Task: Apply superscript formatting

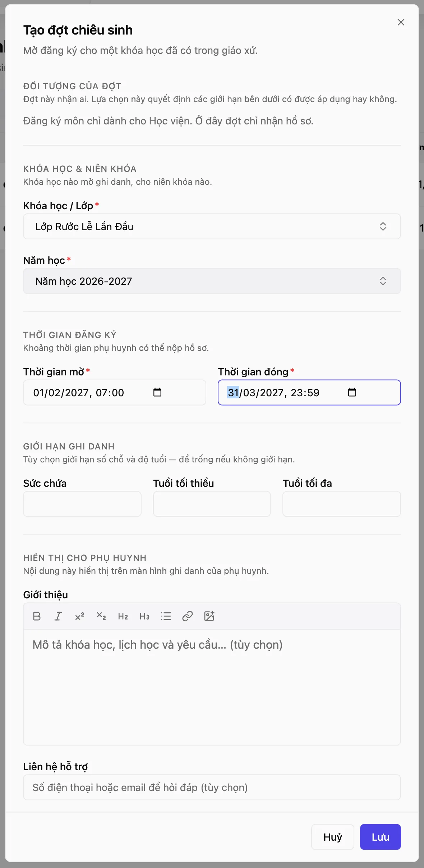Action: (80, 616)
